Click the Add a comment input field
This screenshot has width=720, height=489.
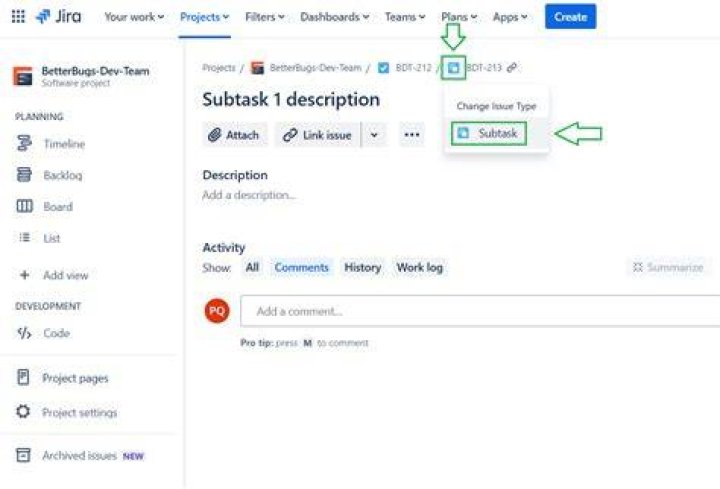(x=480, y=311)
